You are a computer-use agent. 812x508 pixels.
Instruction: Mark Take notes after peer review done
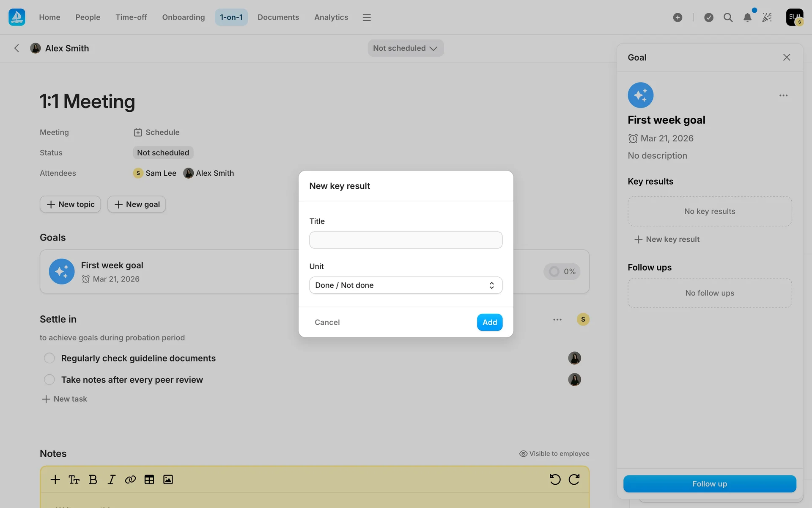(49, 380)
